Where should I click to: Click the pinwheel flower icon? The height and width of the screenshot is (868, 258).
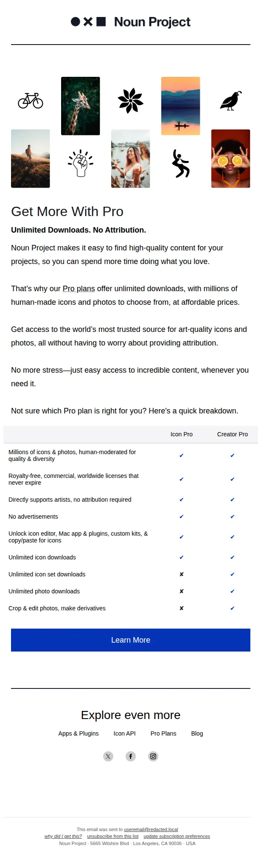[x=131, y=101]
